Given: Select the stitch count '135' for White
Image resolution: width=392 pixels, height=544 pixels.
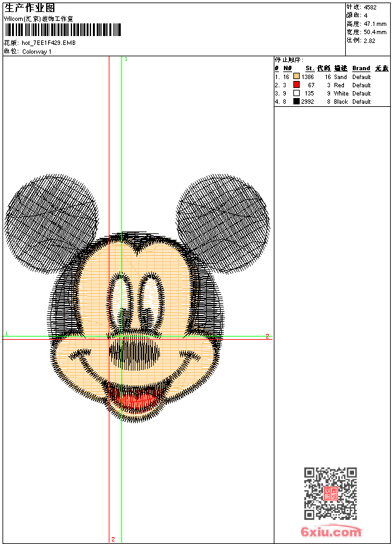Looking at the screenshot, I should coord(309,94).
